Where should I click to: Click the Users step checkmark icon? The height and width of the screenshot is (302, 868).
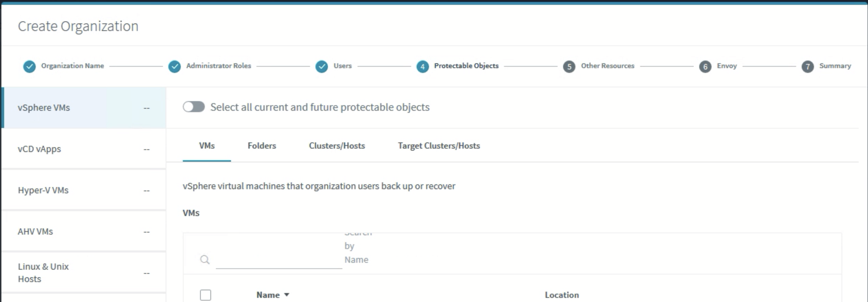321,66
